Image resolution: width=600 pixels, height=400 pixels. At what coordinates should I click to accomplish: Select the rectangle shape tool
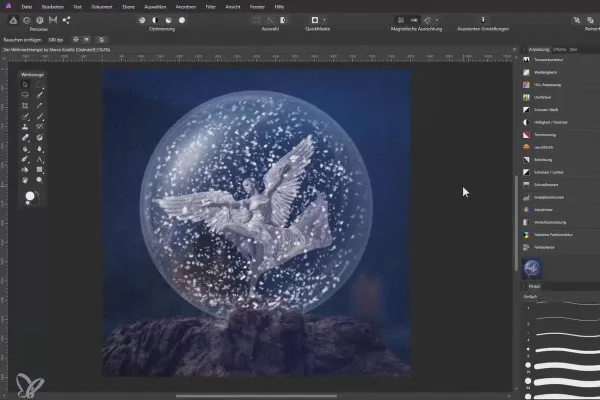pyautogui.click(x=39, y=169)
